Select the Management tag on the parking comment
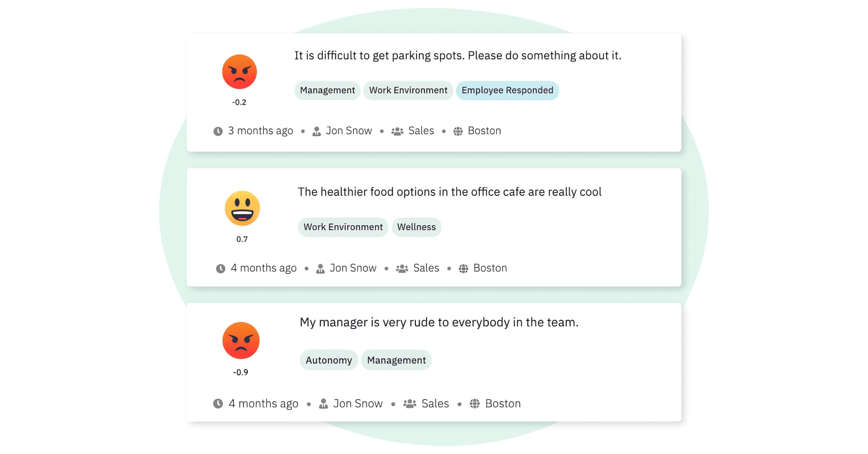This screenshot has width=868, height=454. point(327,90)
